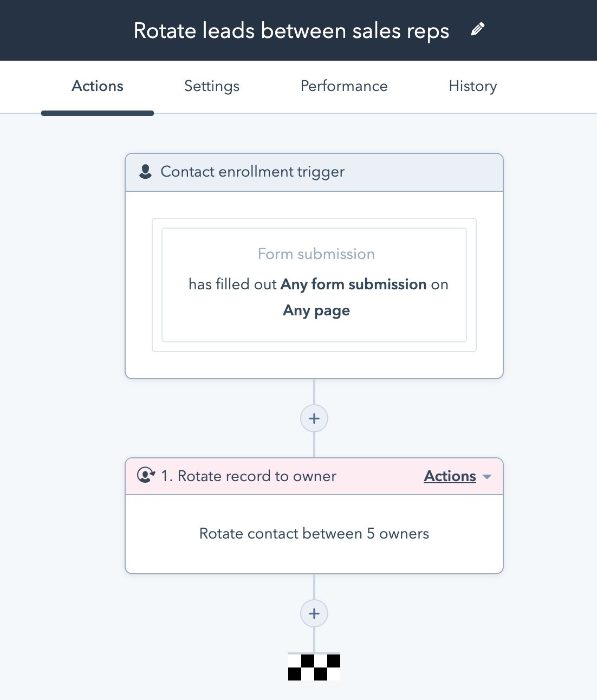Open the Form submission trigger criteria box
This screenshot has width=597, height=700.
(314, 285)
